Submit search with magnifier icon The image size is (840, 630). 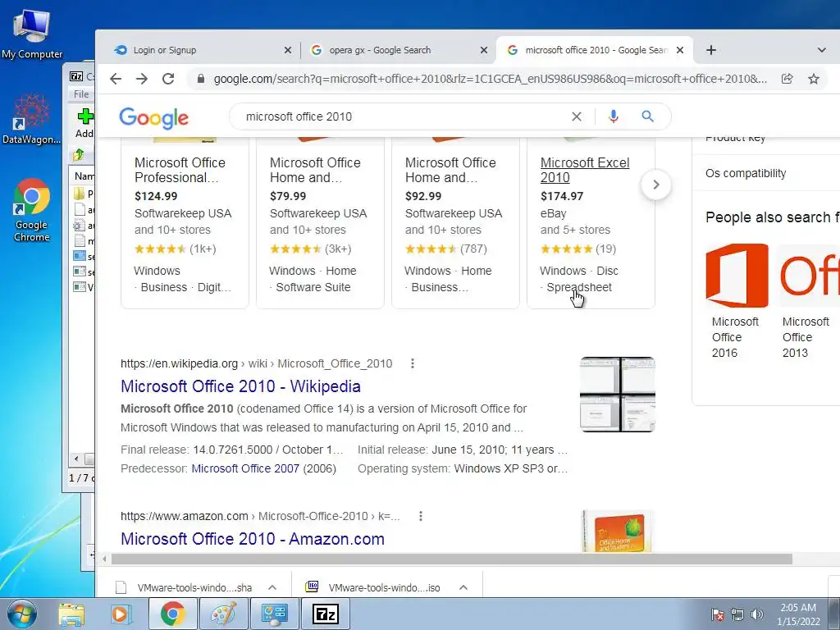(x=648, y=116)
